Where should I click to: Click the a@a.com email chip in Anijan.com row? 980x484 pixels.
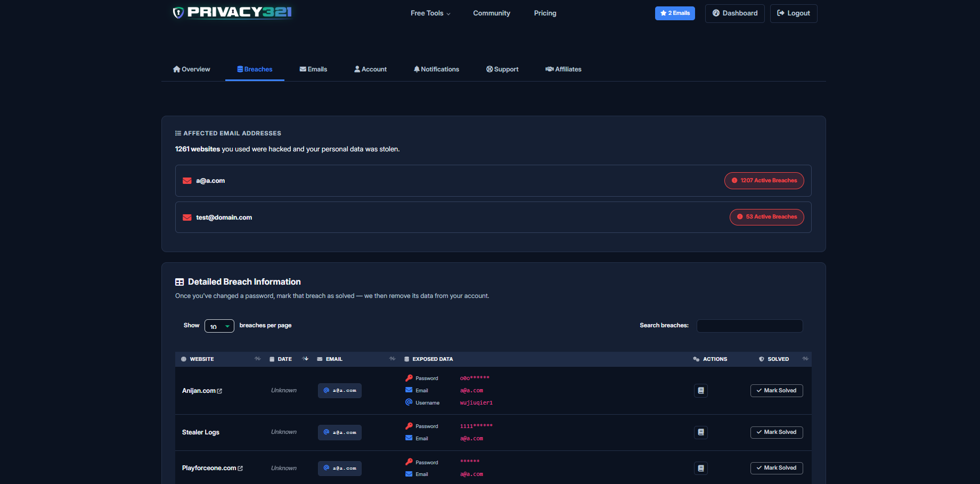340,391
